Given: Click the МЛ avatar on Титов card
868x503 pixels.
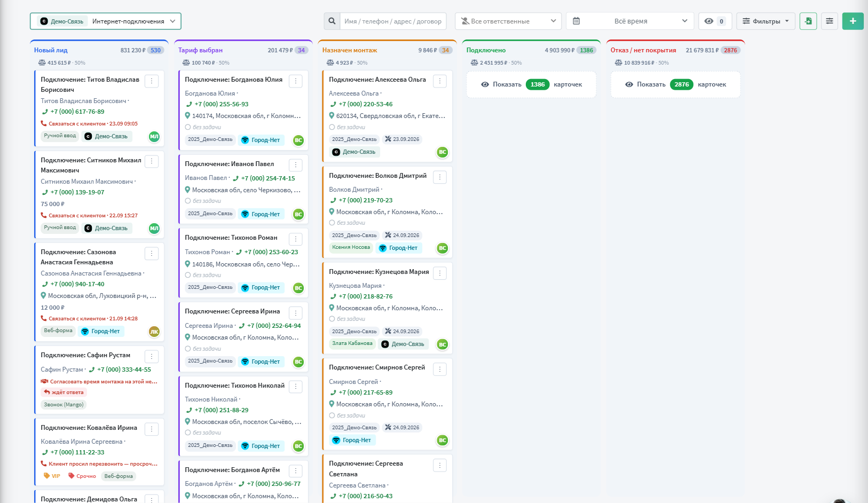Looking at the screenshot, I should 154,137.
